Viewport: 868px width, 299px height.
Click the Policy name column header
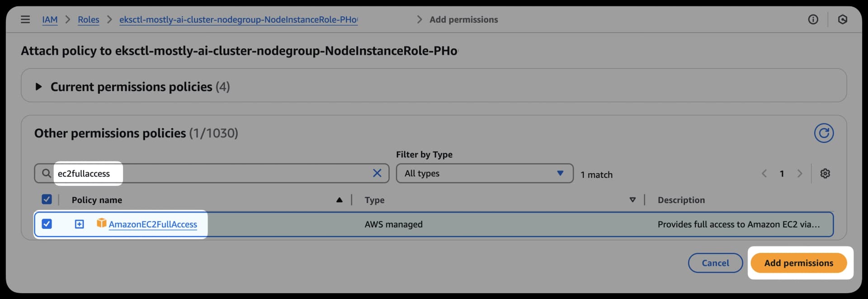tap(97, 200)
